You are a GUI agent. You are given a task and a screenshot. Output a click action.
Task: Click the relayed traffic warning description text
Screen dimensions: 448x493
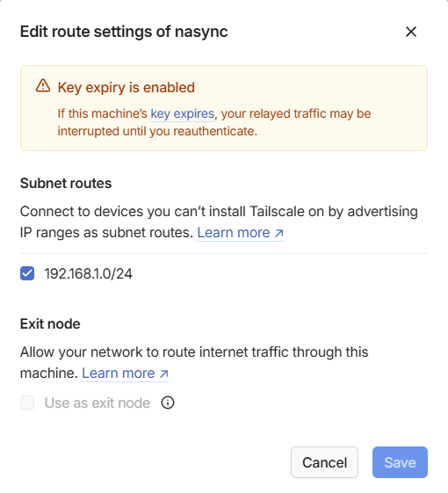214,123
